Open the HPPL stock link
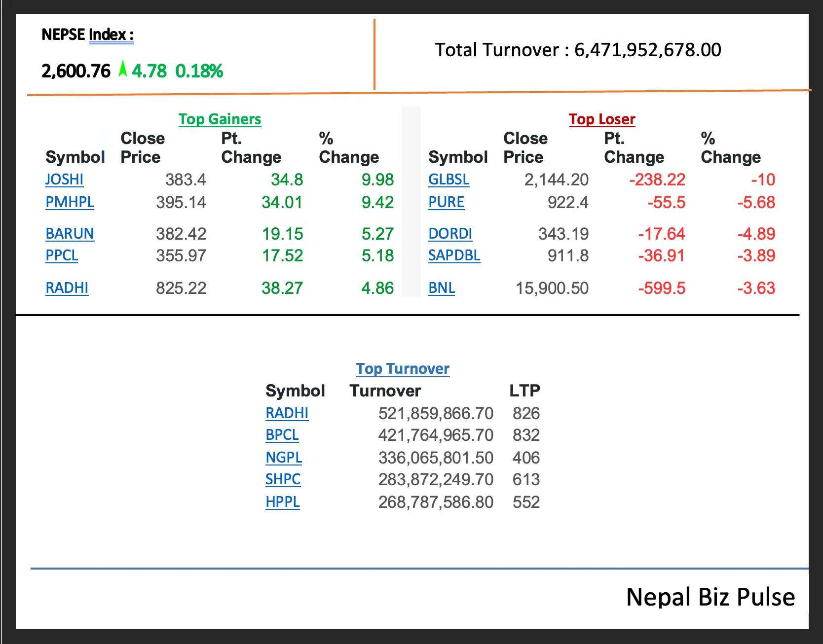Viewport: 823px width, 644px height. coord(282,502)
